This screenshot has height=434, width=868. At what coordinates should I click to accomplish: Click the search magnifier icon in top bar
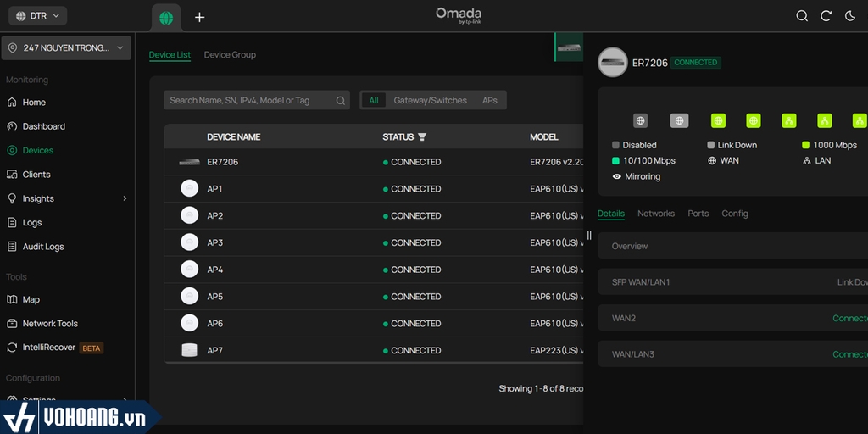(x=802, y=16)
